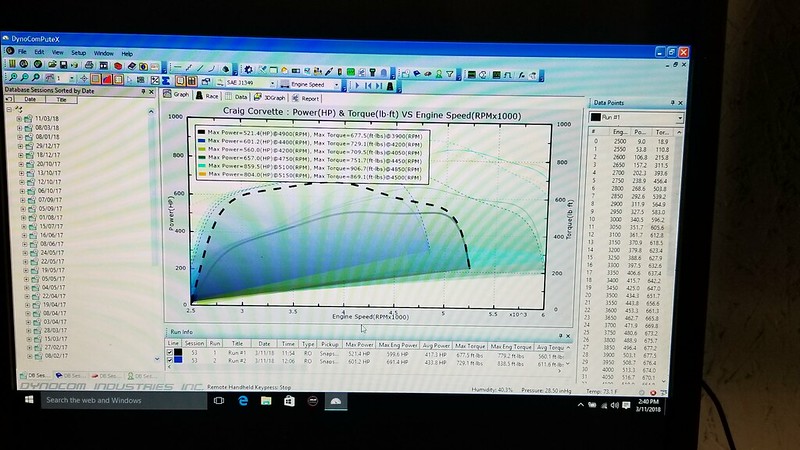Toggle the Run #1 line checkbox
The width and height of the screenshot is (800, 450).
click(170, 351)
